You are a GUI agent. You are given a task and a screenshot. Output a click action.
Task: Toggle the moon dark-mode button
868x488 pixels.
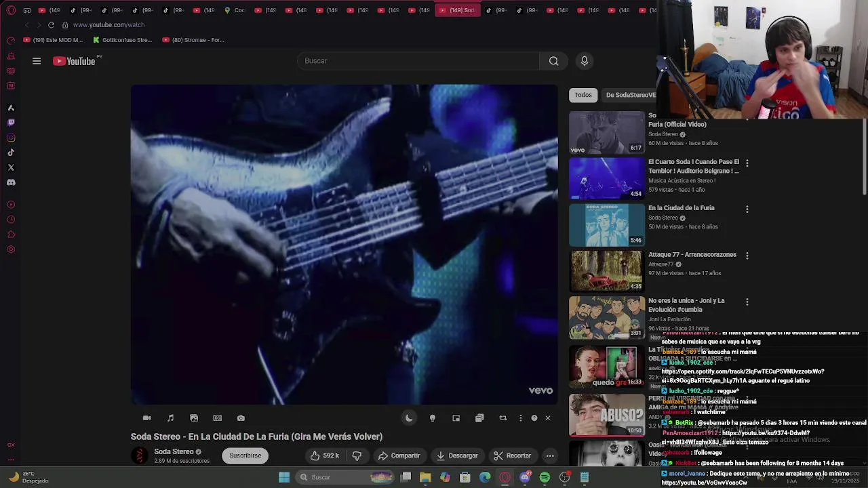click(409, 418)
